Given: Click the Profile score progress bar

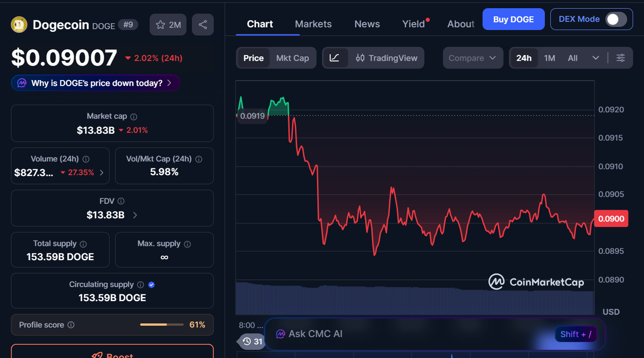Looking at the screenshot, I should coord(161,325).
